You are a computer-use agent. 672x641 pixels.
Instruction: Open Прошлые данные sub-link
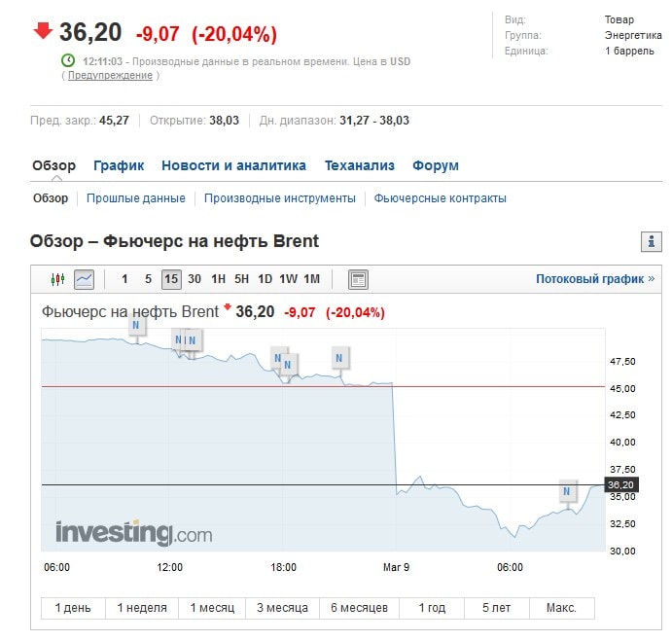[135, 198]
